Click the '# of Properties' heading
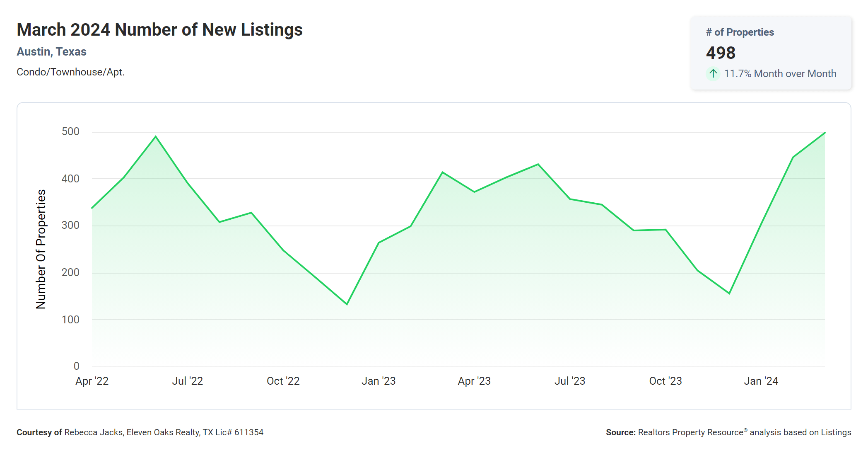 [740, 32]
